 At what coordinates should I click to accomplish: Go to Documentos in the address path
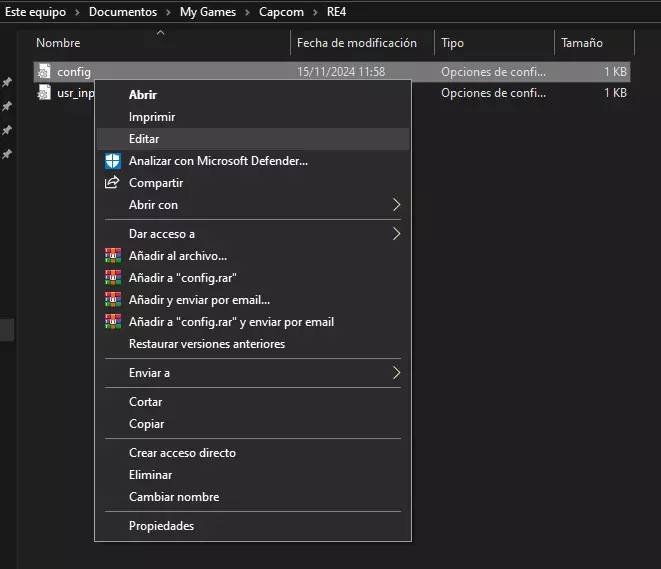pyautogui.click(x=123, y=12)
